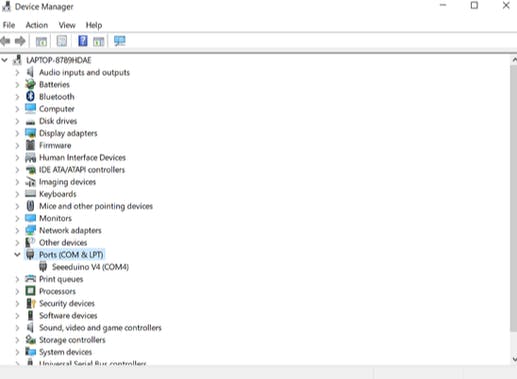This screenshot has width=517, height=379.
Task: Click the Processors icon
Action: (30, 291)
